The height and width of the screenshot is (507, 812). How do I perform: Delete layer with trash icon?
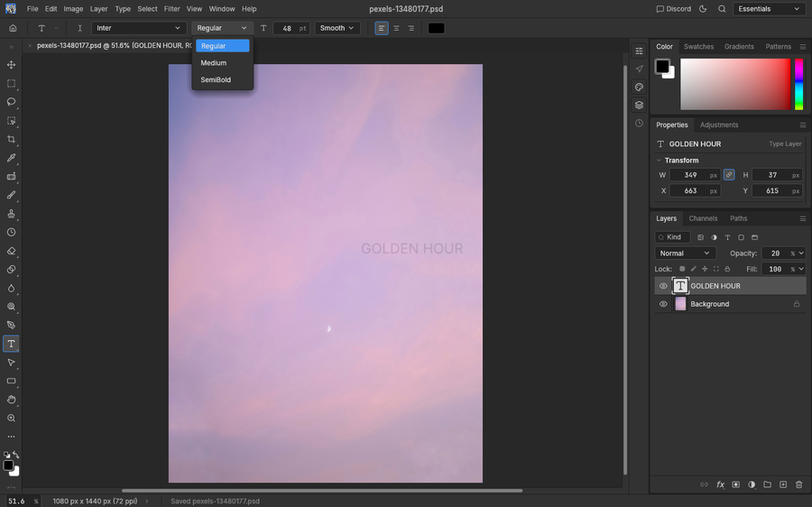click(799, 484)
